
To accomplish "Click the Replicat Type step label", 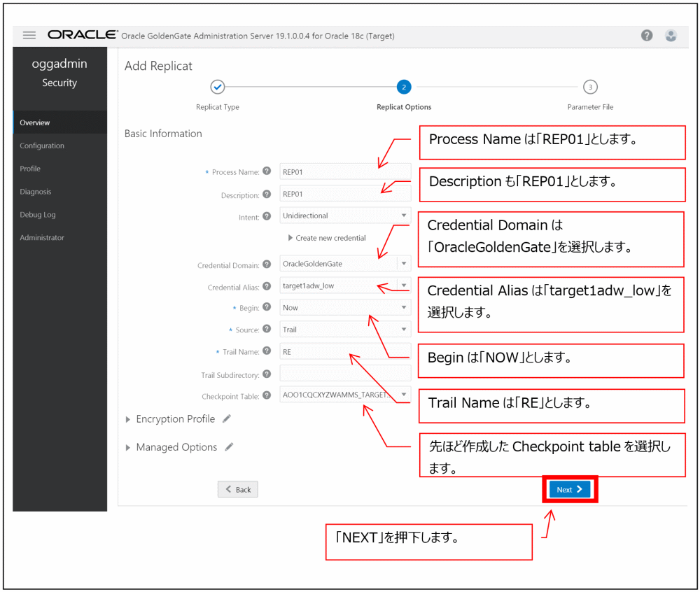I will (218, 107).
